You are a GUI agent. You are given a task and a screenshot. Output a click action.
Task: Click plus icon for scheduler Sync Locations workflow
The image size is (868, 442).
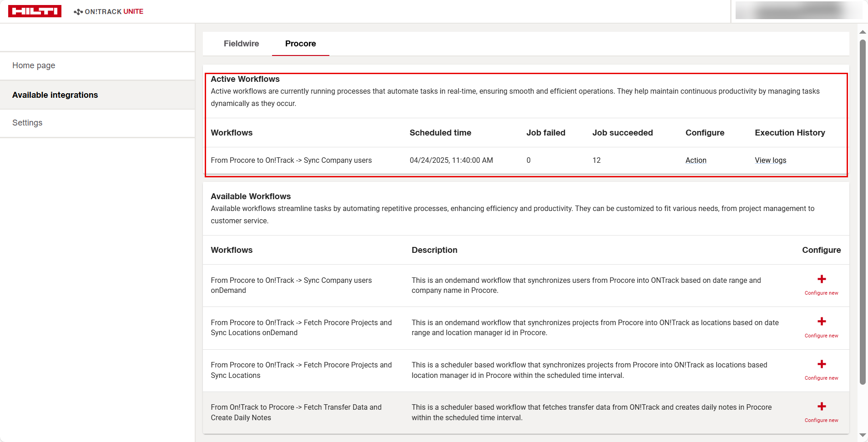coord(822,364)
